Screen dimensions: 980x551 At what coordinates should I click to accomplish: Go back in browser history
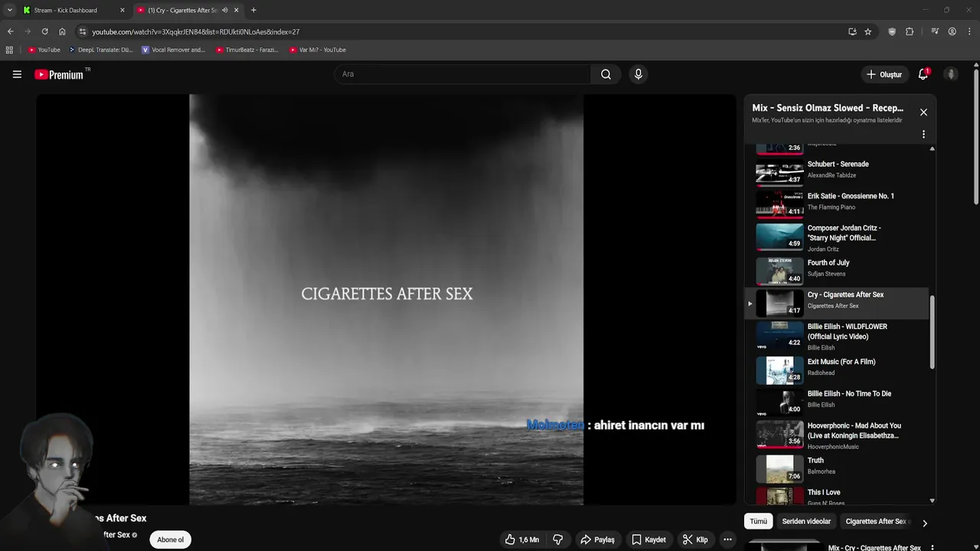tap(10, 31)
